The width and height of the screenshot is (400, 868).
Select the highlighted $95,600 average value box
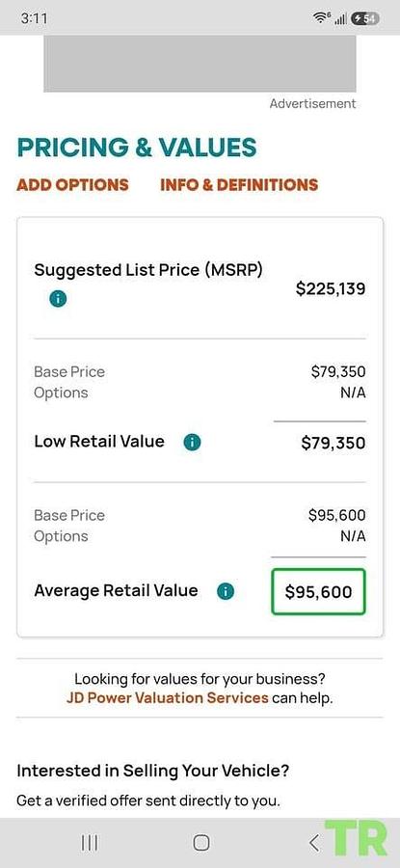click(318, 592)
